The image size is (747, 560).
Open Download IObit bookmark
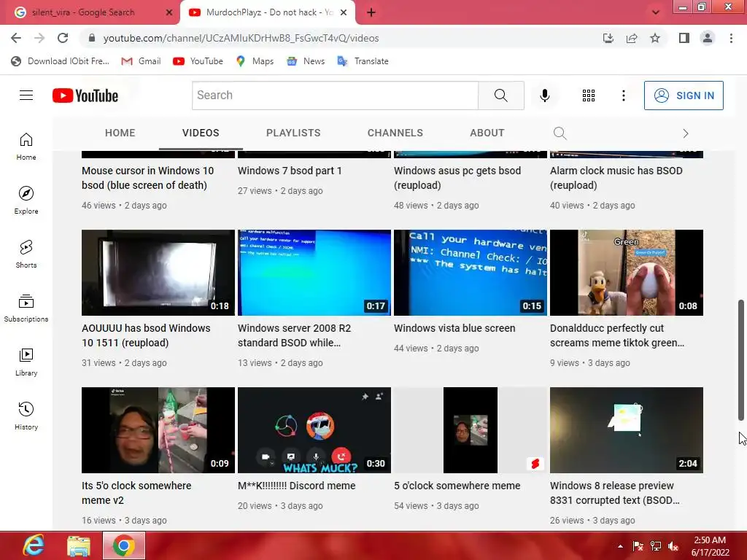click(61, 61)
